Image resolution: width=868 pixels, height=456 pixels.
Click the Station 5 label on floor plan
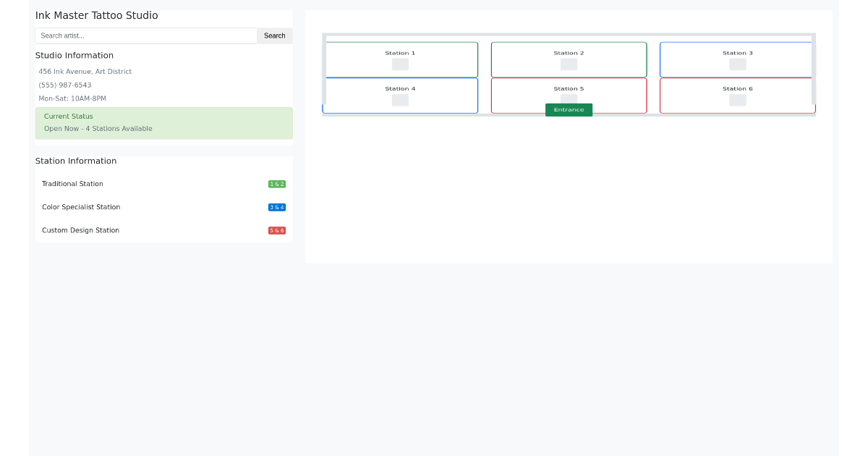click(569, 89)
